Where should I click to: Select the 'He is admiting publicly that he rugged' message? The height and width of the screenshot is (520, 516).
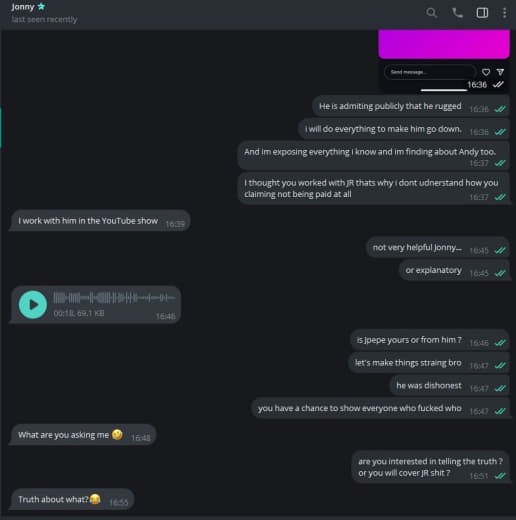pos(411,106)
